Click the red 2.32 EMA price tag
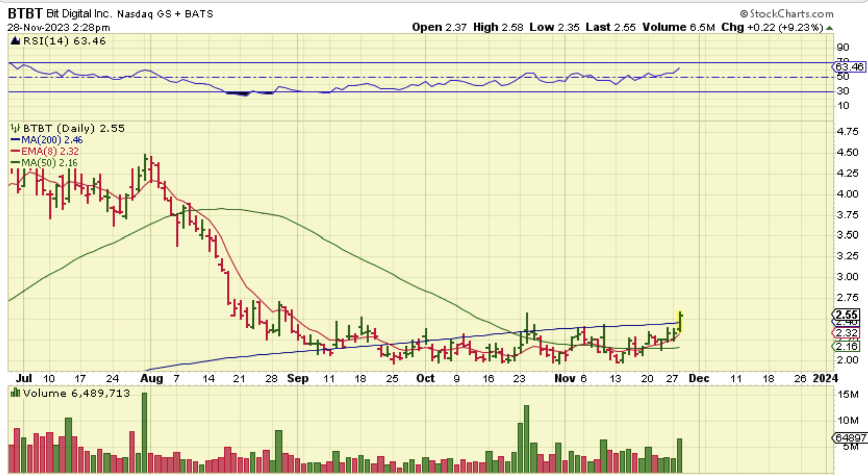Screen dimensions: 868x475 coord(846,333)
